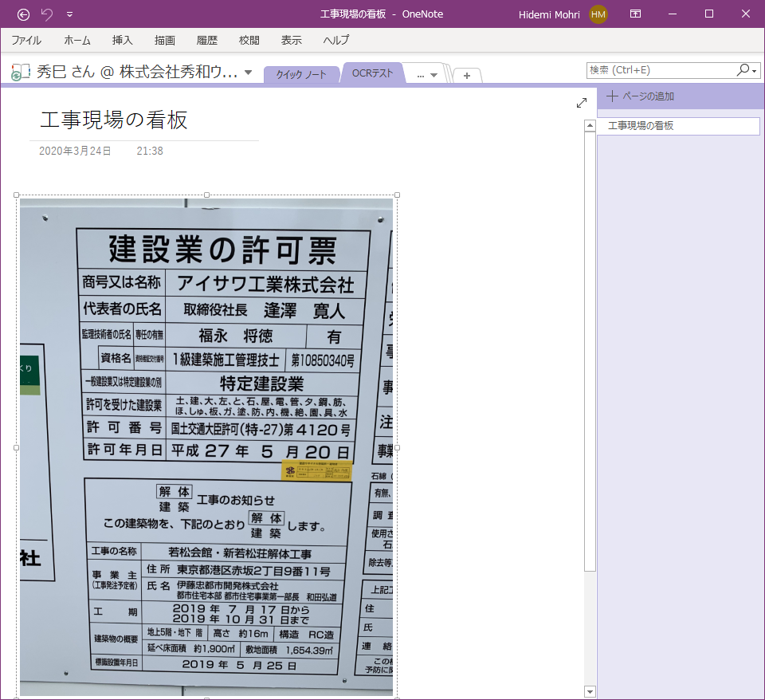Select the 描画 ribbon tab
This screenshot has height=700, width=765.
coord(165,40)
